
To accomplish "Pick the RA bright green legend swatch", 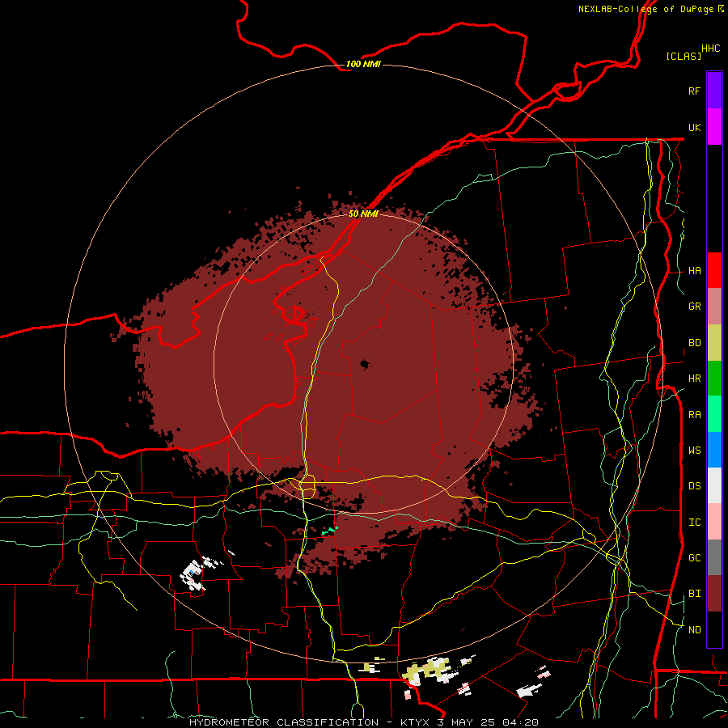I will pyautogui.click(x=714, y=414).
